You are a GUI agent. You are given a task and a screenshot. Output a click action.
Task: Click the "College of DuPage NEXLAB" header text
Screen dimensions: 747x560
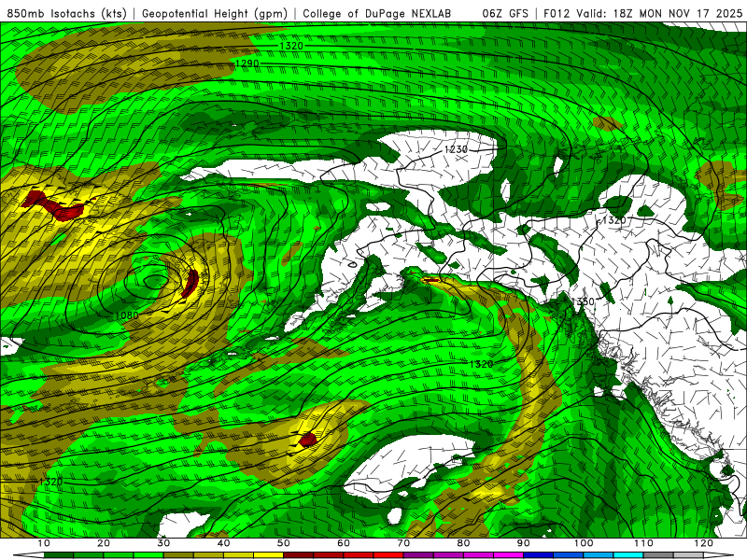(377, 13)
